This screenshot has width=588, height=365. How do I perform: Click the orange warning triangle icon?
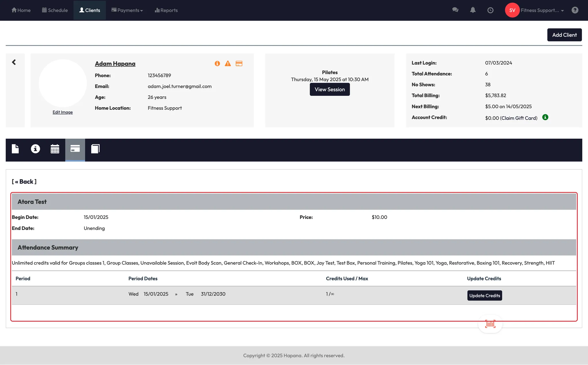click(x=228, y=64)
